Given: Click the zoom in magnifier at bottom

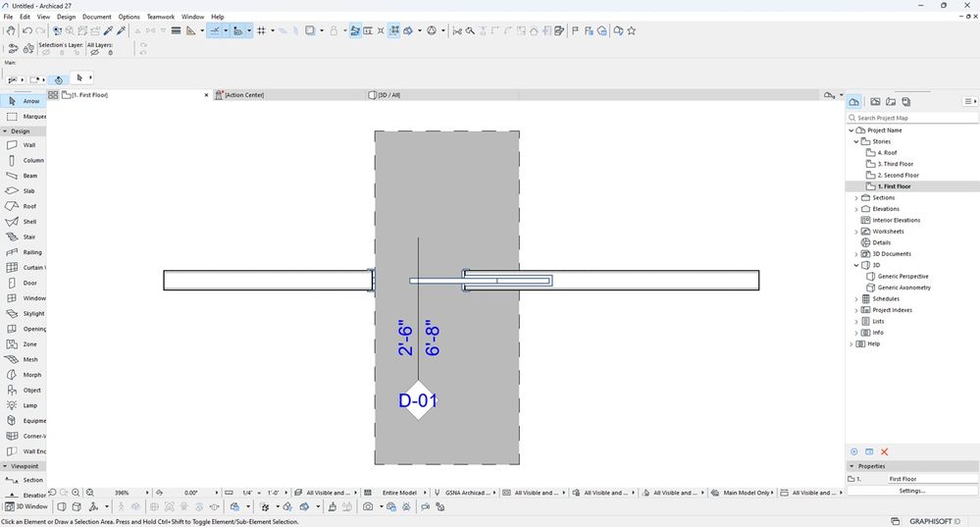Looking at the screenshot, I should tap(76, 493).
